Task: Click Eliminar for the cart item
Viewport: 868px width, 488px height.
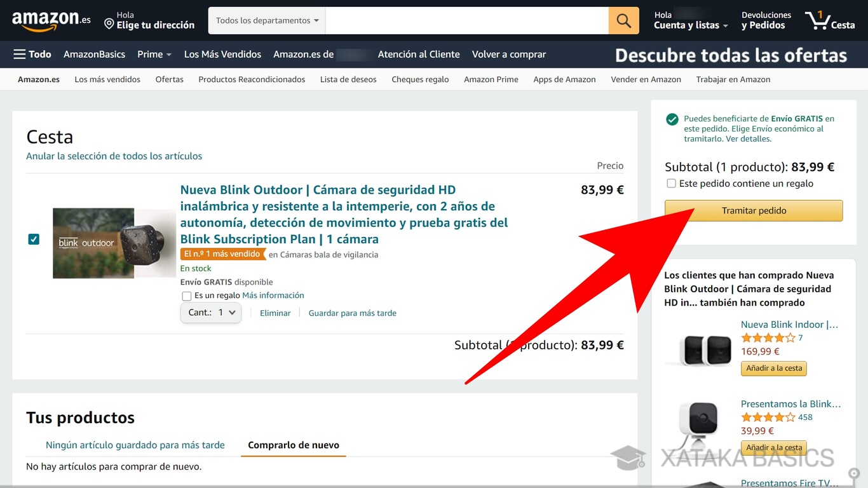Action: click(x=275, y=313)
